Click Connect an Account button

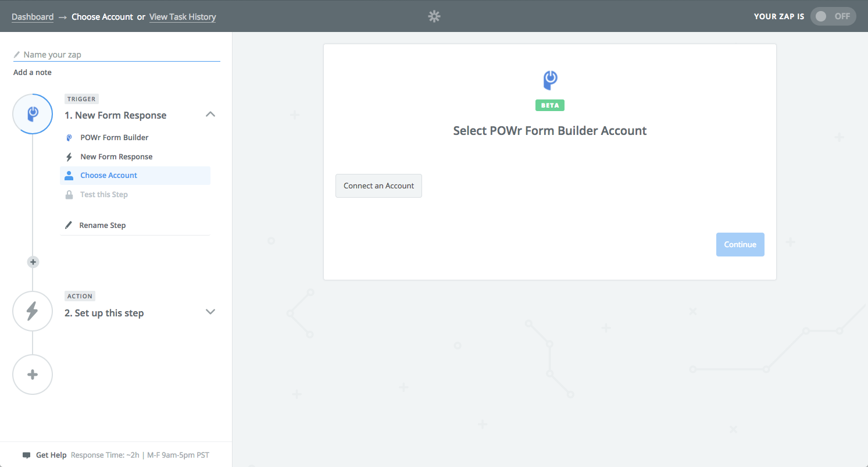pos(378,186)
